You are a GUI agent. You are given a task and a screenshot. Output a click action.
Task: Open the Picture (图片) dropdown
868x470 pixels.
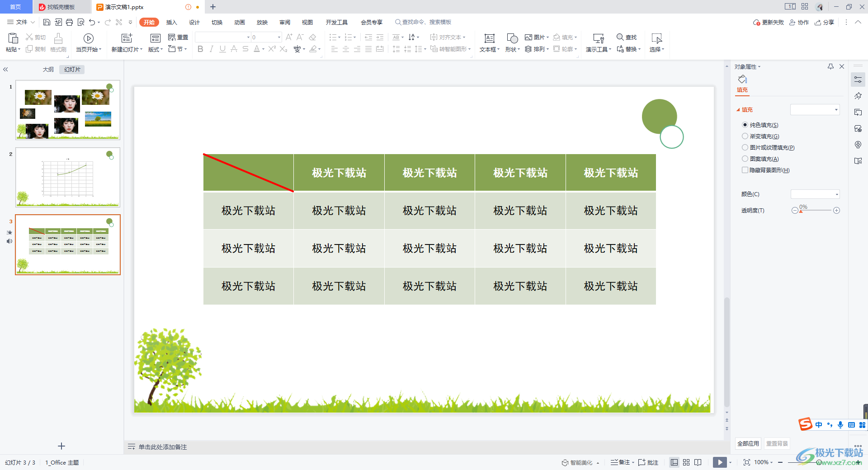coord(537,37)
